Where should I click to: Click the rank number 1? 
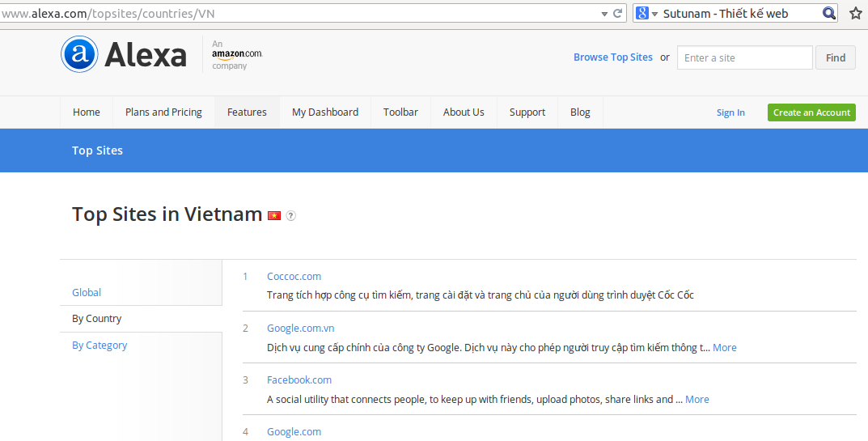245,277
